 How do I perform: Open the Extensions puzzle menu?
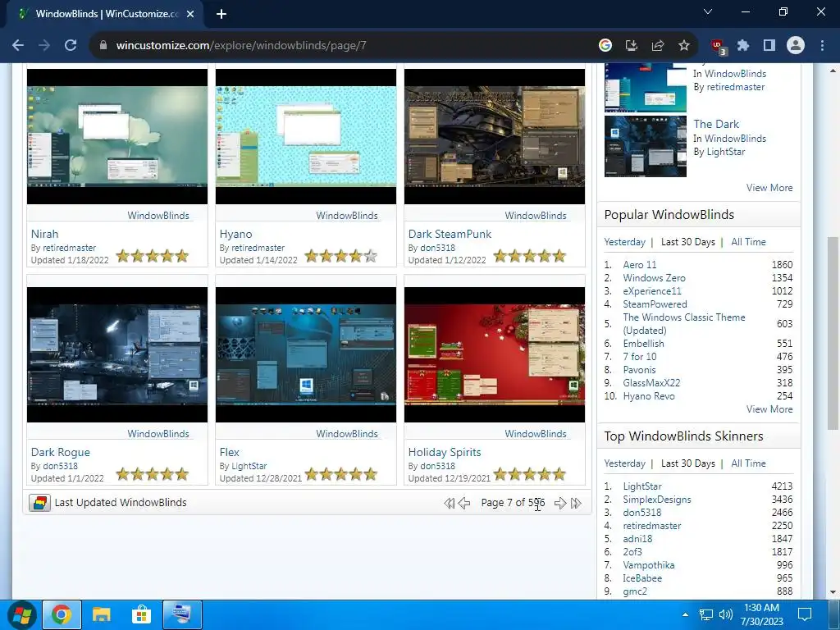pyautogui.click(x=743, y=46)
